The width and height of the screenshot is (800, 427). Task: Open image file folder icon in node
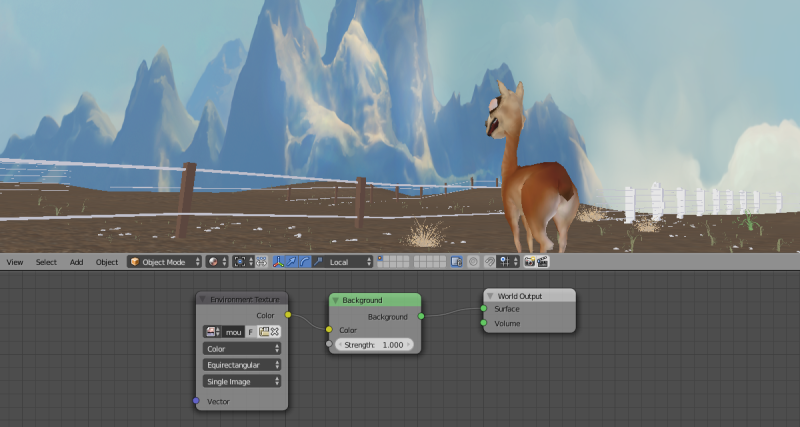point(264,331)
